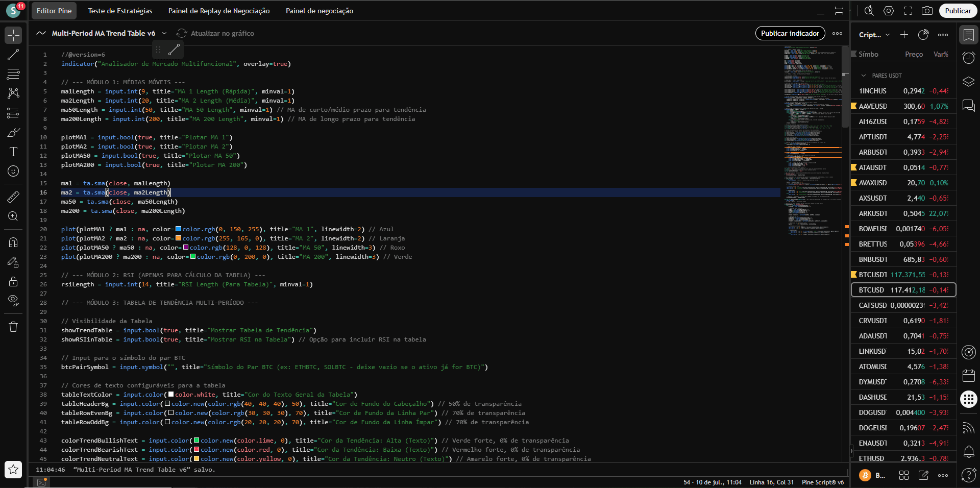This screenshot has height=488, width=980.
Task: Open the Watchlist panel icon
Action: coord(969,35)
